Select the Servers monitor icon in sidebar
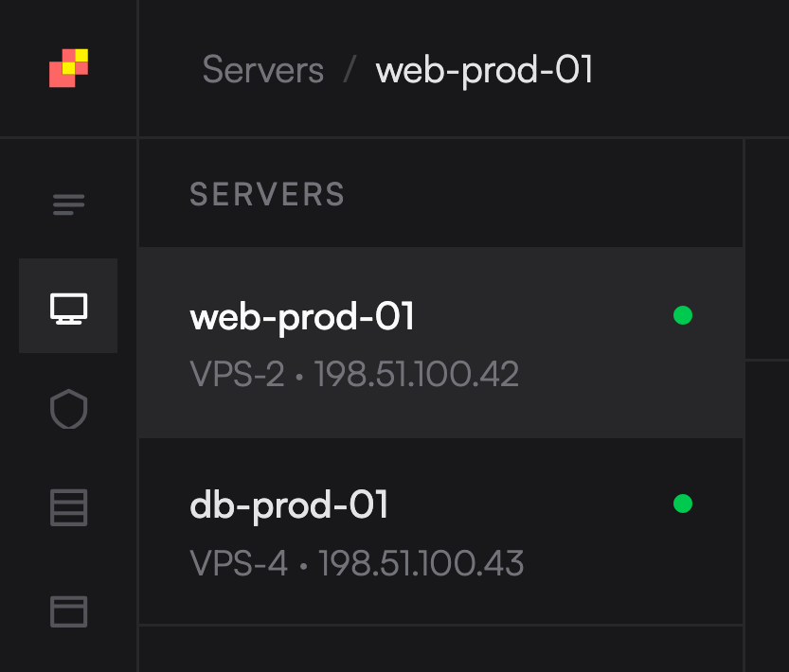Screen dimensions: 789x672 pyautogui.click(x=68, y=307)
